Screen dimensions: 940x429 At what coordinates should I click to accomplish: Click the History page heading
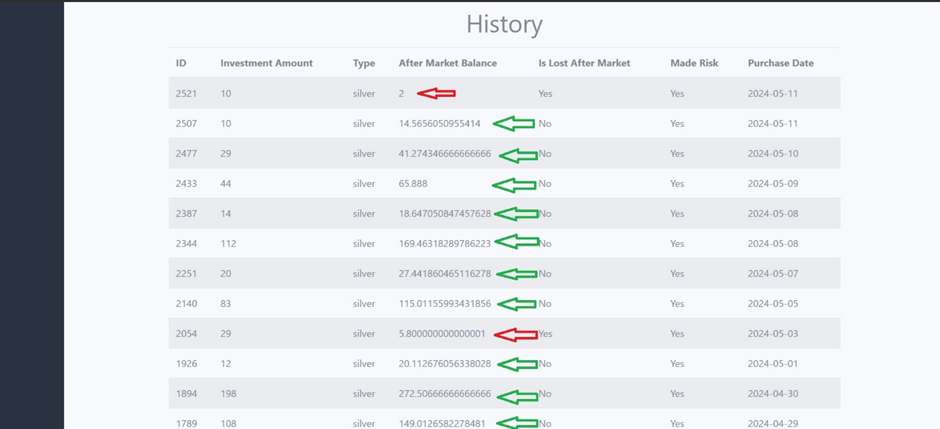tap(504, 24)
